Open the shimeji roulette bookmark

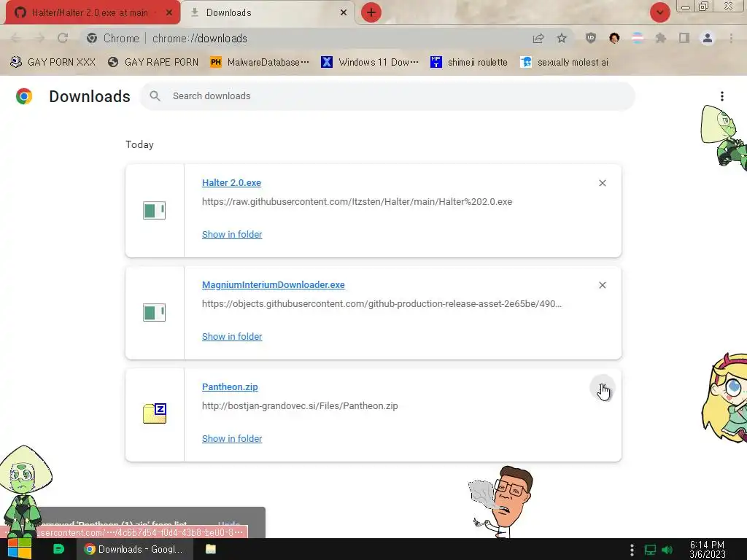(x=469, y=63)
